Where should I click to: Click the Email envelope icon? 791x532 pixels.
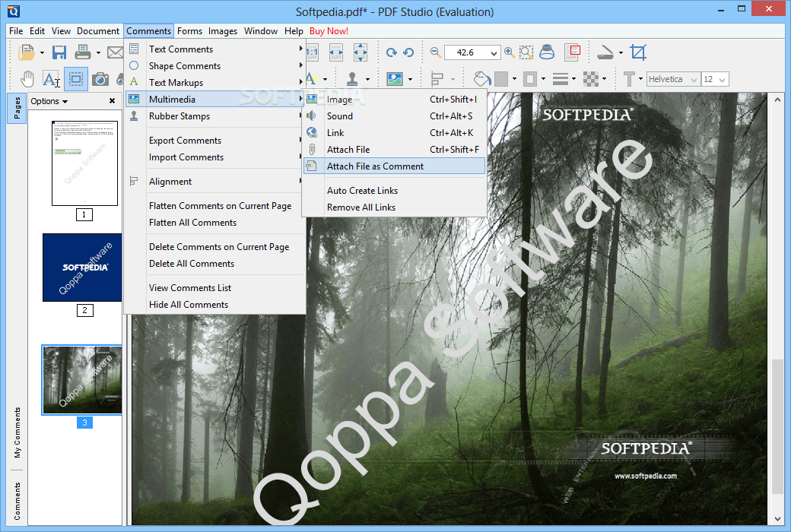(x=115, y=52)
